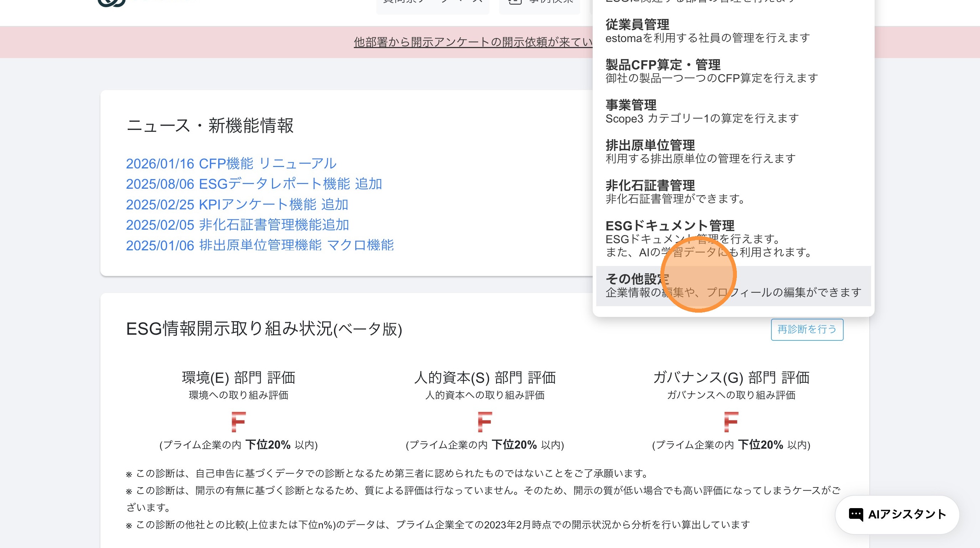Click 下位20% text under the 環境(E) grade
The width and height of the screenshot is (980, 548).
(268, 445)
